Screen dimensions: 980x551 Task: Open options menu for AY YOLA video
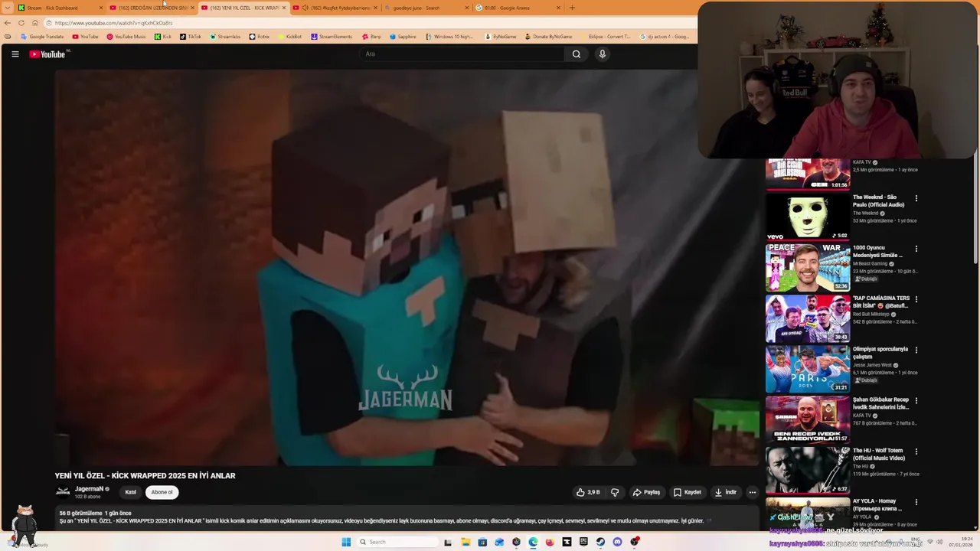(916, 502)
